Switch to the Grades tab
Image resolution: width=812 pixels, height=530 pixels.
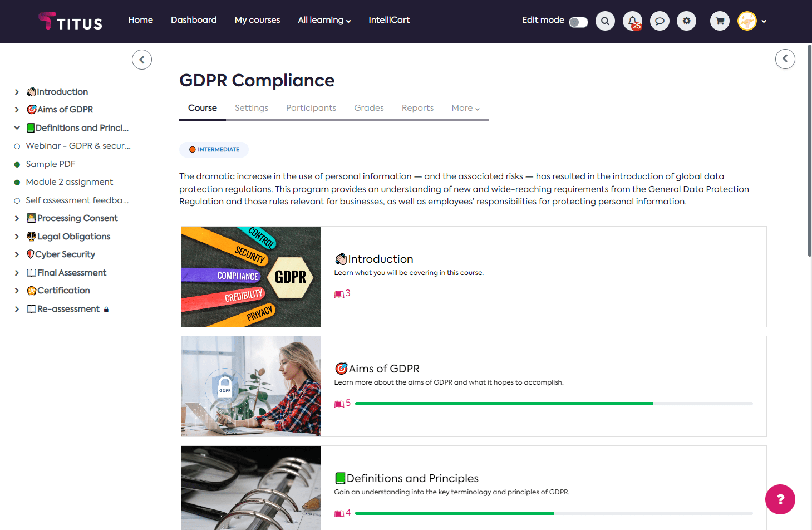[x=368, y=108]
